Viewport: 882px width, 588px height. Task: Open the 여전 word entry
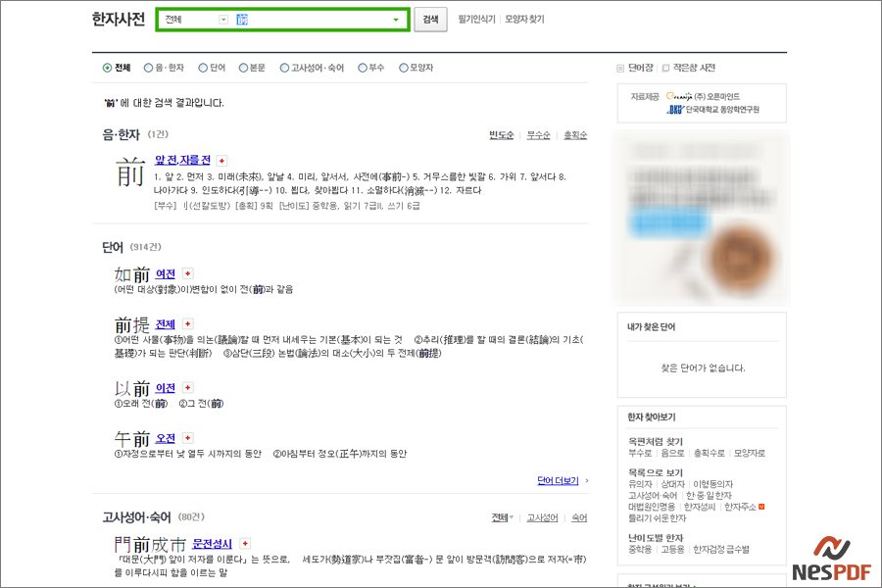pos(166,274)
